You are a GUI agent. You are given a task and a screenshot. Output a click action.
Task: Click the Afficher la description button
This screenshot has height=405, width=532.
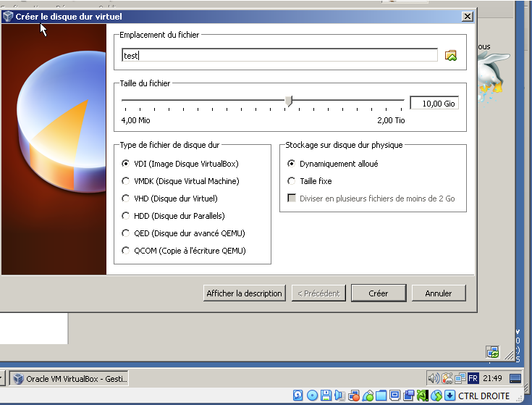(245, 293)
